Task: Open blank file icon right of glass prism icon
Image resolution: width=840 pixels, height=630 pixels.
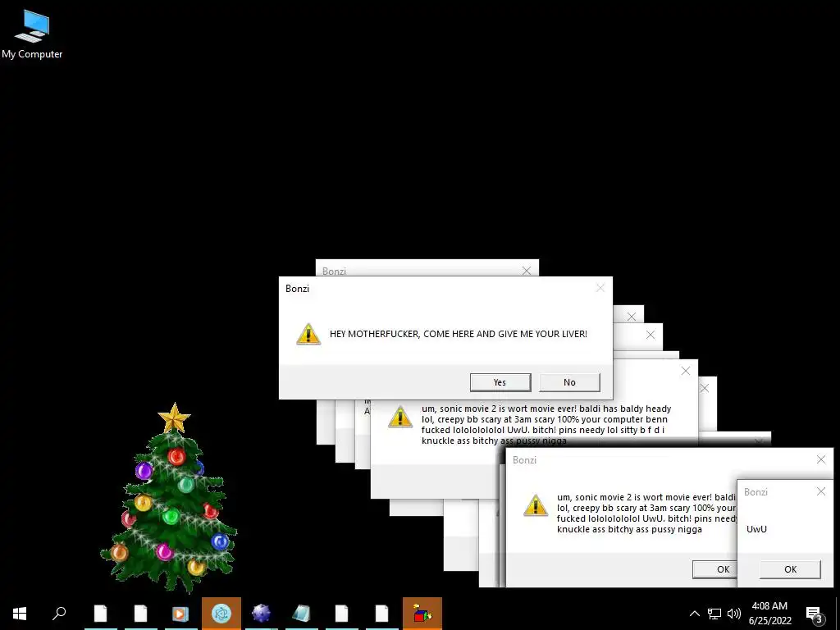Action: [342, 614]
